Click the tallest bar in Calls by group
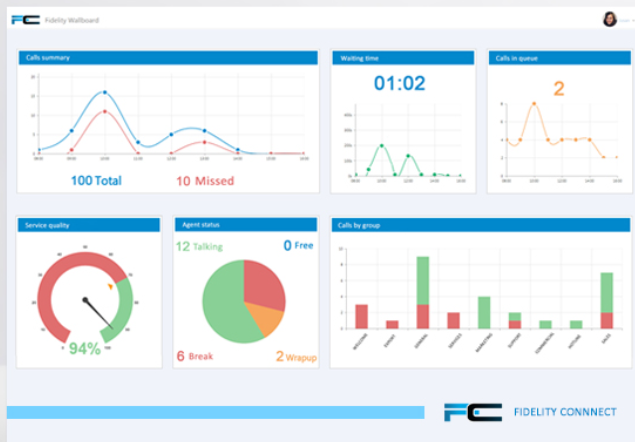The height and width of the screenshot is (442, 635). (x=423, y=292)
